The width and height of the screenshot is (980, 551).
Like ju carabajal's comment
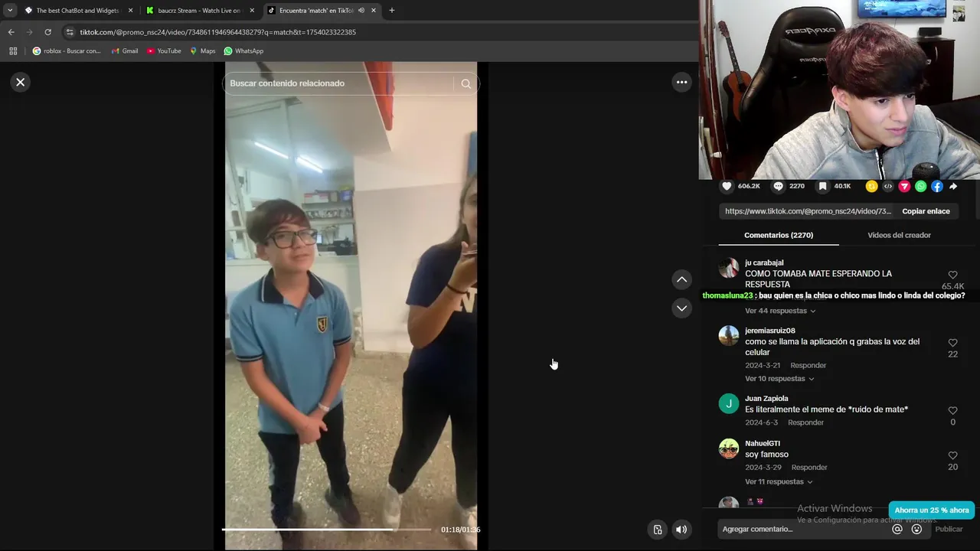(952, 275)
